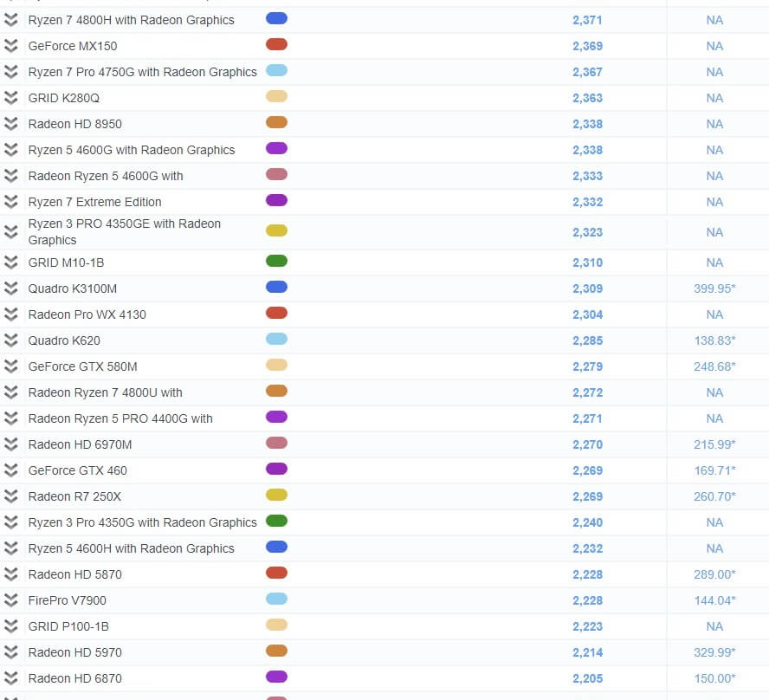Click the green swatch for GRID M10-1B
This screenshot has width=769, height=700.
point(276,262)
